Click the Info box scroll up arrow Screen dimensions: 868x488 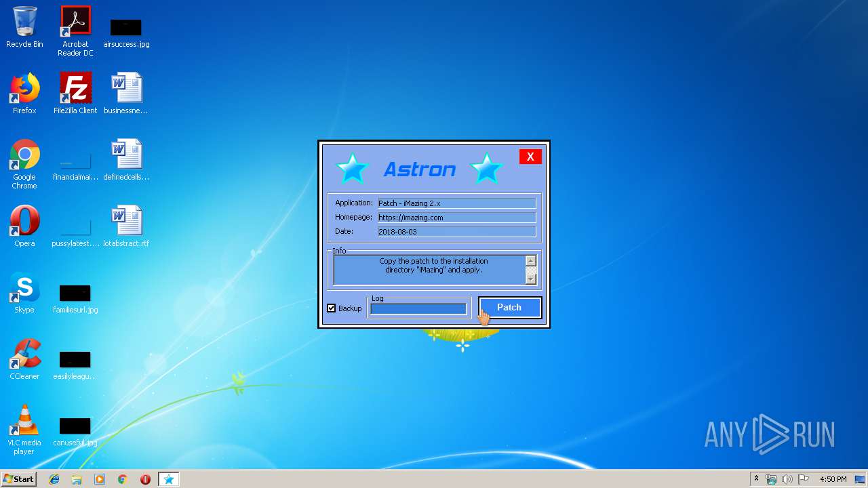530,261
